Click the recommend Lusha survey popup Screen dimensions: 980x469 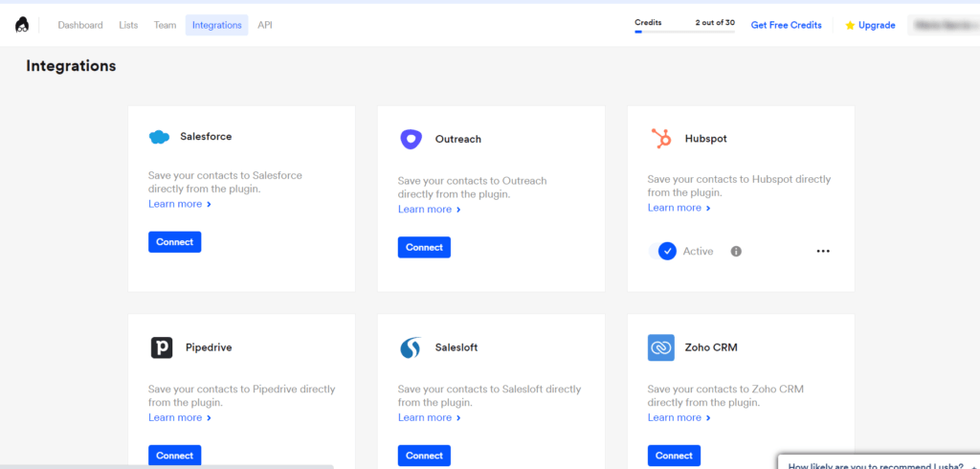[x=879, y=461]
